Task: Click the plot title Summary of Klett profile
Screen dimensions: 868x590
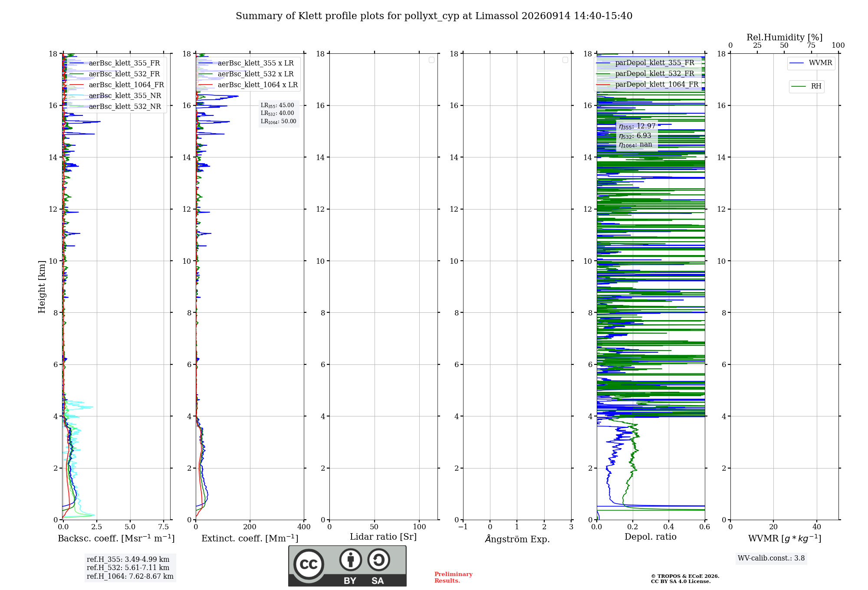Action: click(x=434, y=16)
